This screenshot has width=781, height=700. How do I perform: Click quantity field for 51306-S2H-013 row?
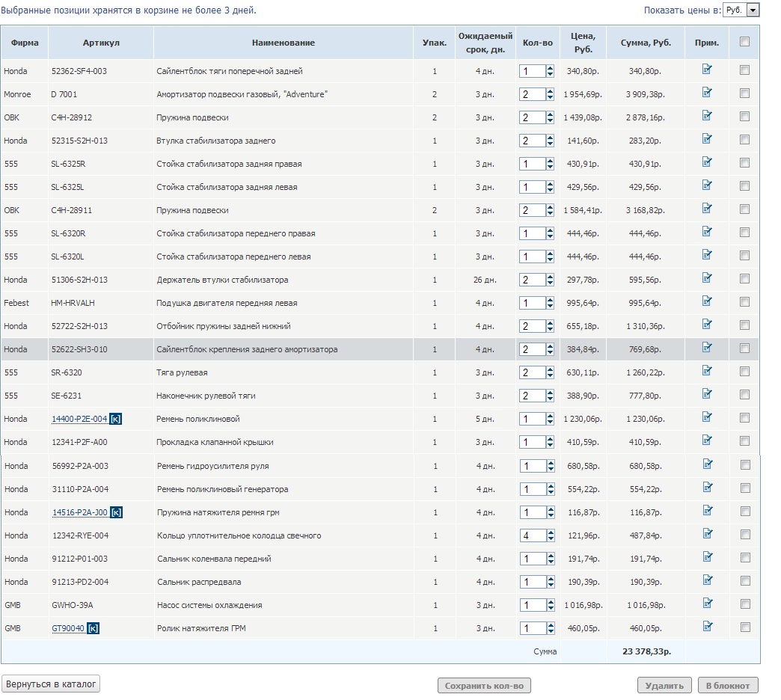531,280
